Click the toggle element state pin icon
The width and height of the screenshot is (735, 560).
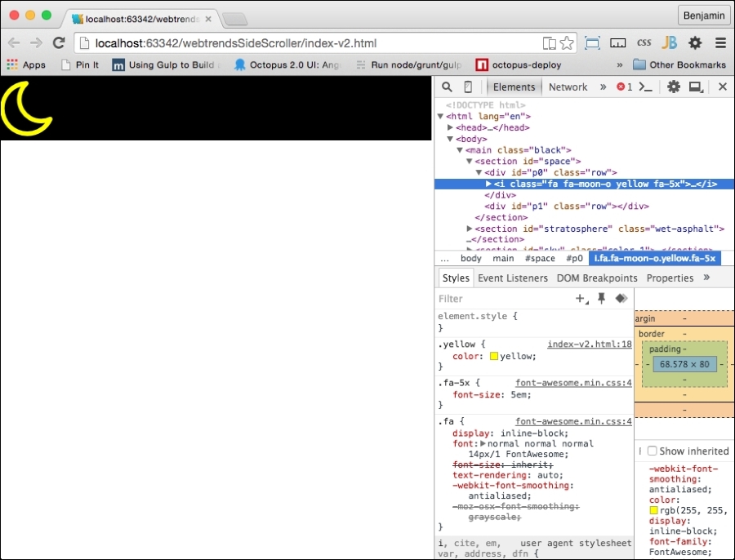coord(602,299)
